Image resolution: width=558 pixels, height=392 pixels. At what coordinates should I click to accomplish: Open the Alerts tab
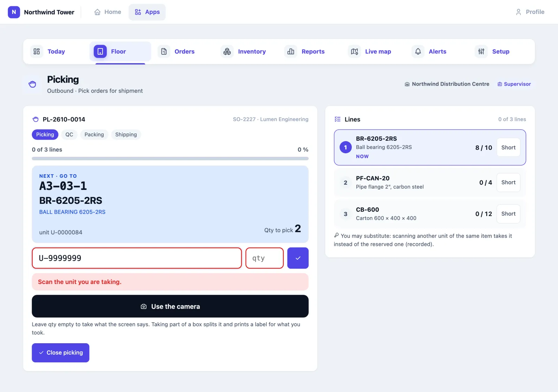coord(438,52)
